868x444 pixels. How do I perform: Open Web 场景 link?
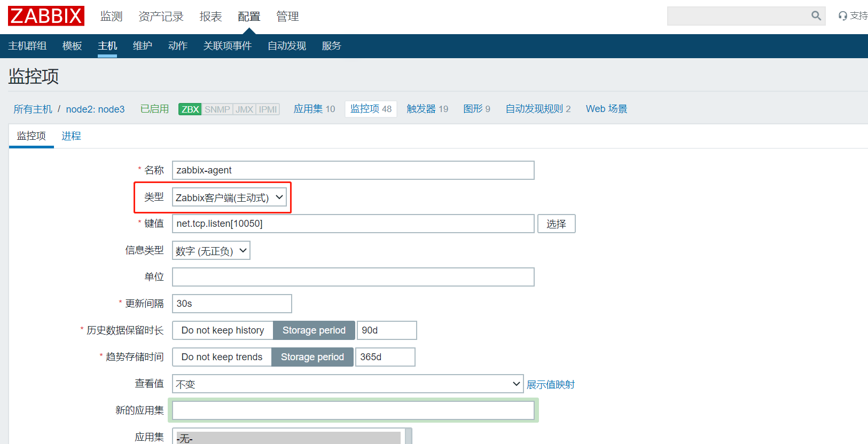[606, 109]
